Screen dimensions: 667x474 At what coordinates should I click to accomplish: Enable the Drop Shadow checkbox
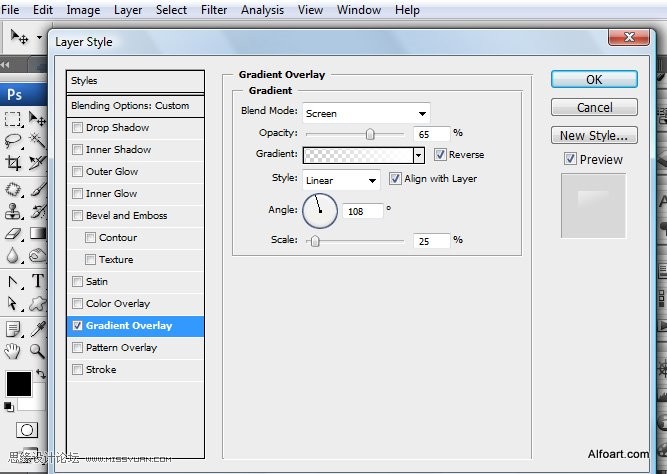point(77,127)
